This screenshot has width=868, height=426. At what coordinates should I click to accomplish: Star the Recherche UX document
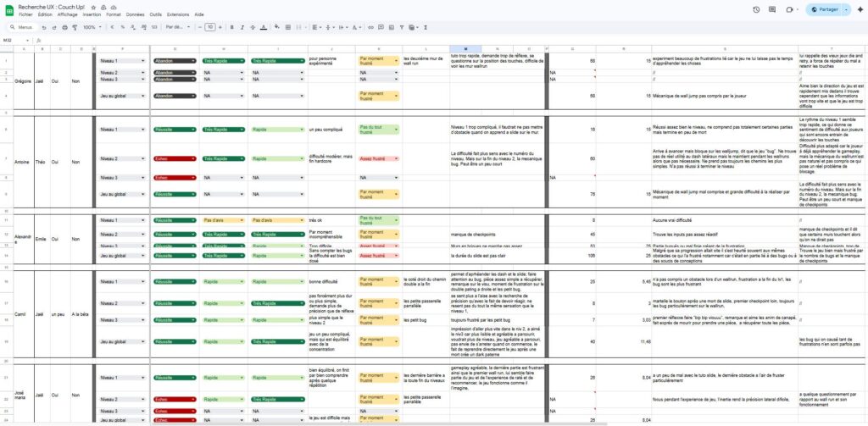[93, 7]
